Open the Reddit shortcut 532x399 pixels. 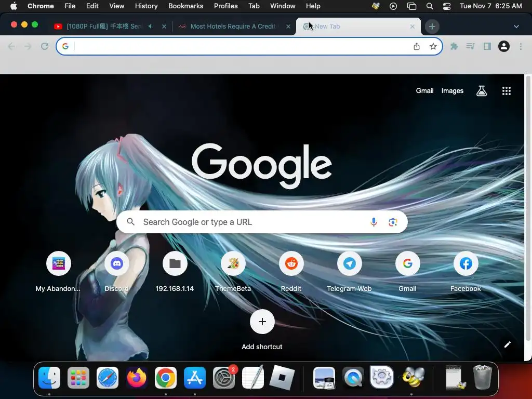point(291,271)
